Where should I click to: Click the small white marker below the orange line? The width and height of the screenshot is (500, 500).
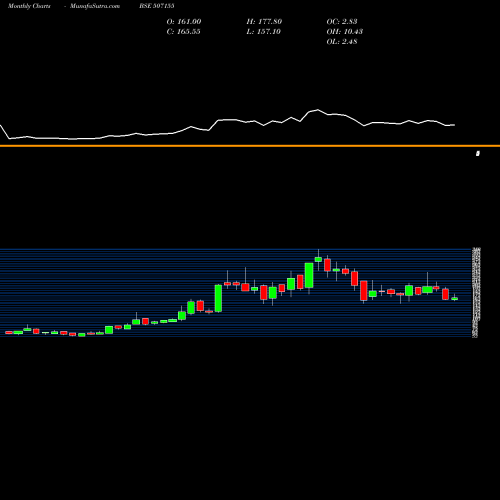[478, 153]
